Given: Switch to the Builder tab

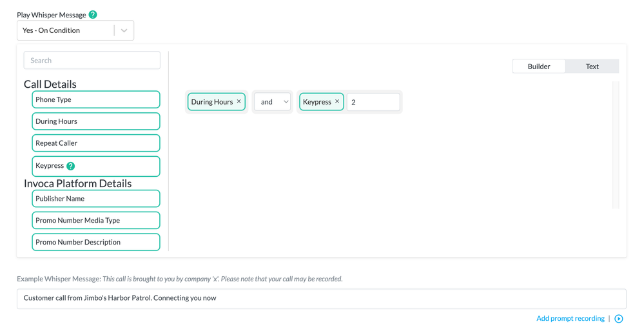Looking at the screenshot, I should coord(539,66).
